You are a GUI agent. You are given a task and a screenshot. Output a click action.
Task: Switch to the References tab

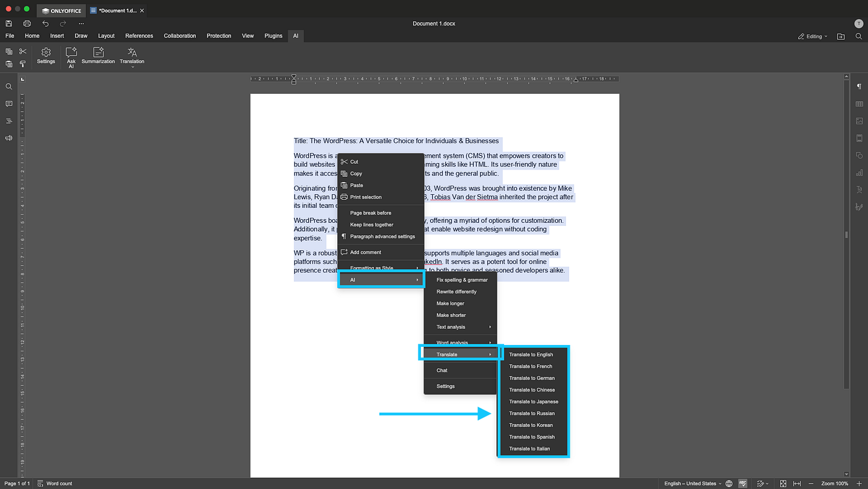(x=139, y=36)
